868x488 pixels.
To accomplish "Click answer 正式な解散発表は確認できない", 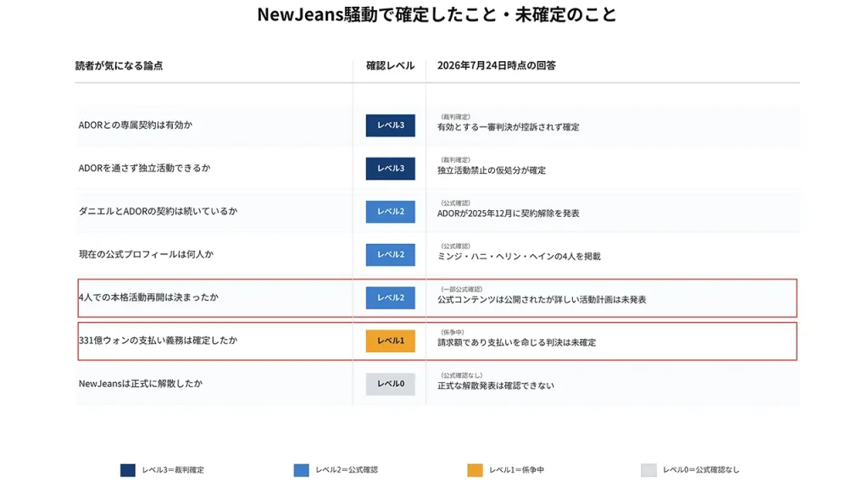I will coord(495,386).
